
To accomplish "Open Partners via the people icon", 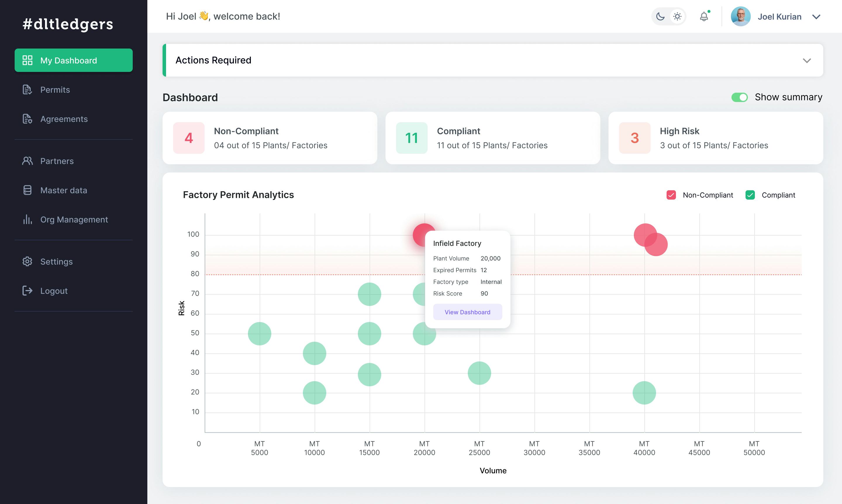I will (x=27, y=161).
